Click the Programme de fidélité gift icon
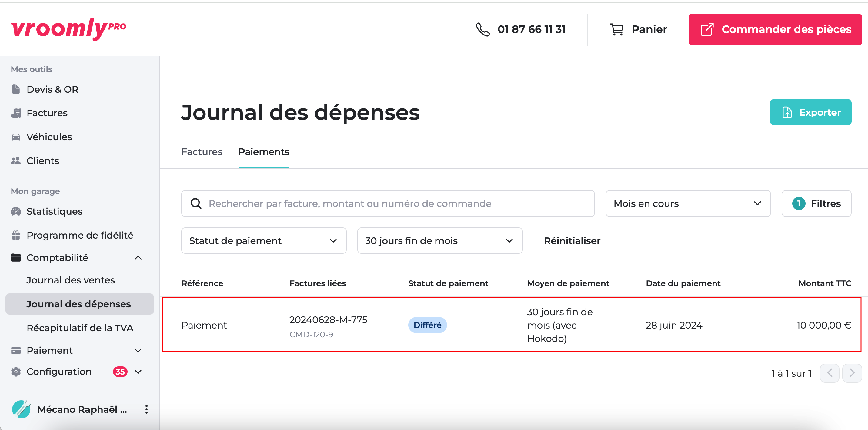This screenshot has width=868, height=430. 16,235
